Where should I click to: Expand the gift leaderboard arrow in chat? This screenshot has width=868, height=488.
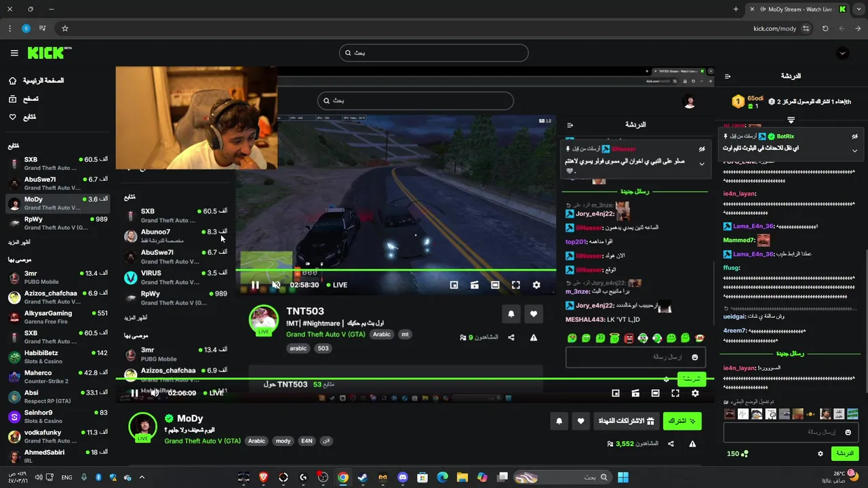pos(791,120)
